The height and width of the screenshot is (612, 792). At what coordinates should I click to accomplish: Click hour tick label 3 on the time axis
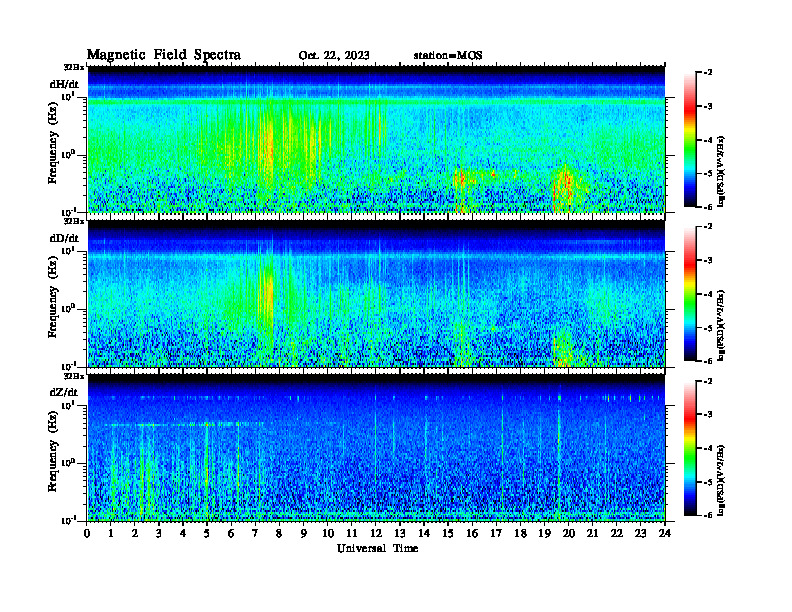159,533
